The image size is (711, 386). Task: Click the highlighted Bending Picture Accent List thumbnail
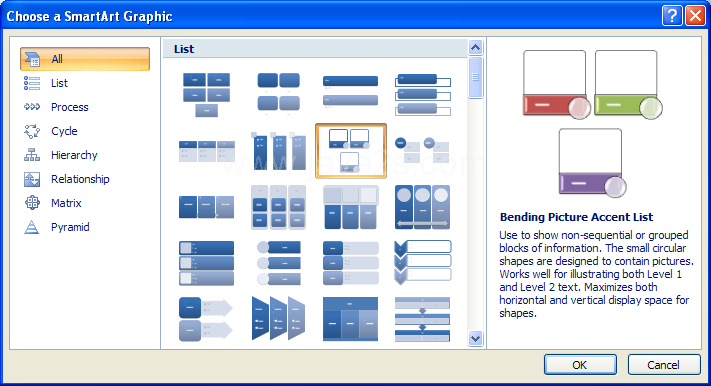tap(351, 151)
